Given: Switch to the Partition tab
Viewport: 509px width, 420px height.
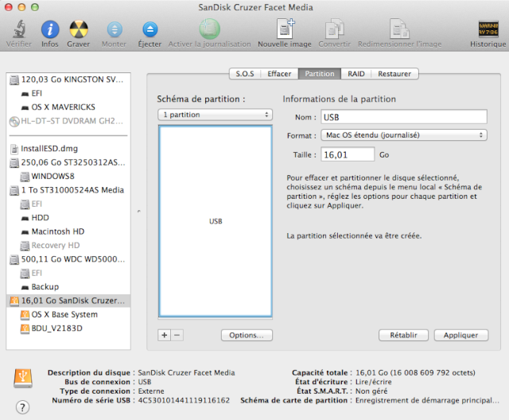Looking at the screenshot, I should tap(320, 74).
